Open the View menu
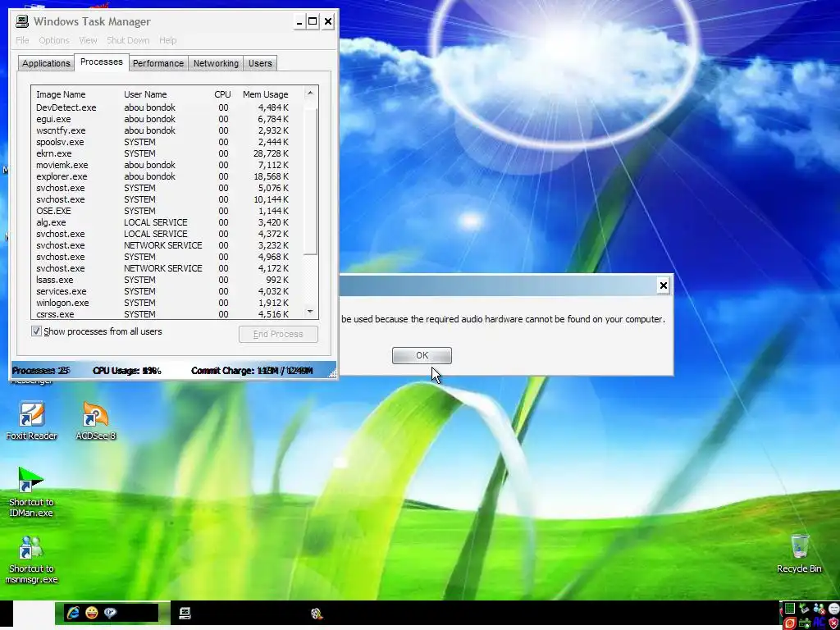The width and height of the screenshot is (840, 630). pyautogui.click(x=88, y=40)
